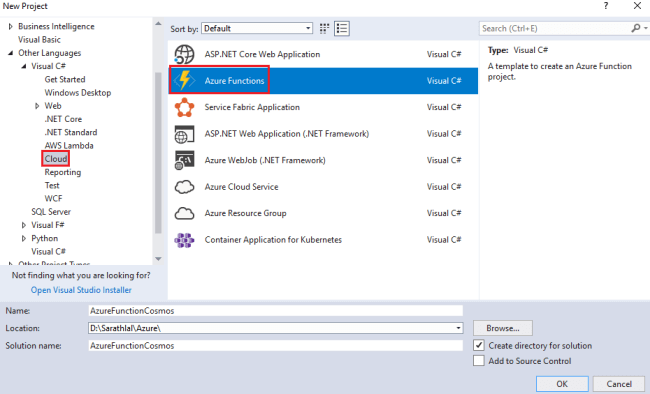650x394 pixels.
Task: Click the help question mark icon
Action: (x=606, y=6)
